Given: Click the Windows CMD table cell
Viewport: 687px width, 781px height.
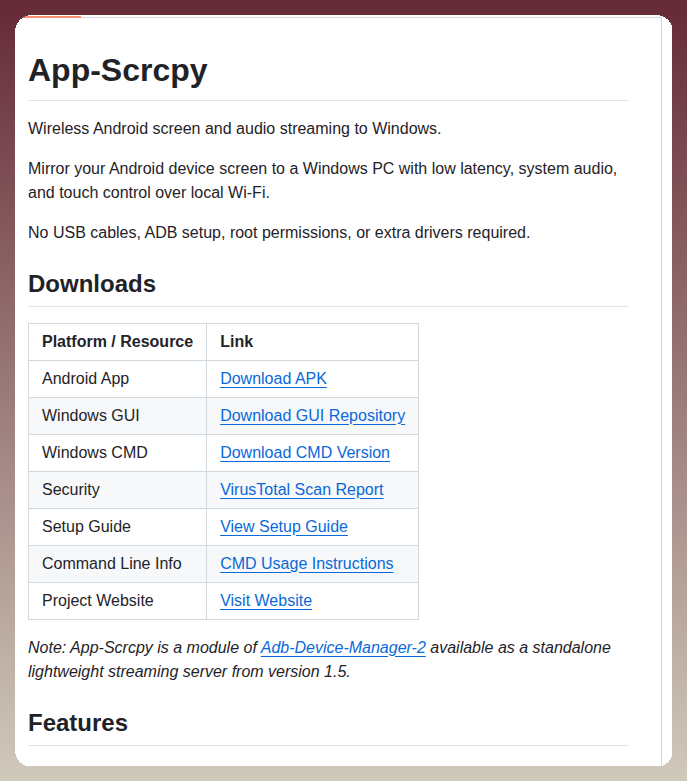Looking at the screenshot, I should (x=118, y=452).
